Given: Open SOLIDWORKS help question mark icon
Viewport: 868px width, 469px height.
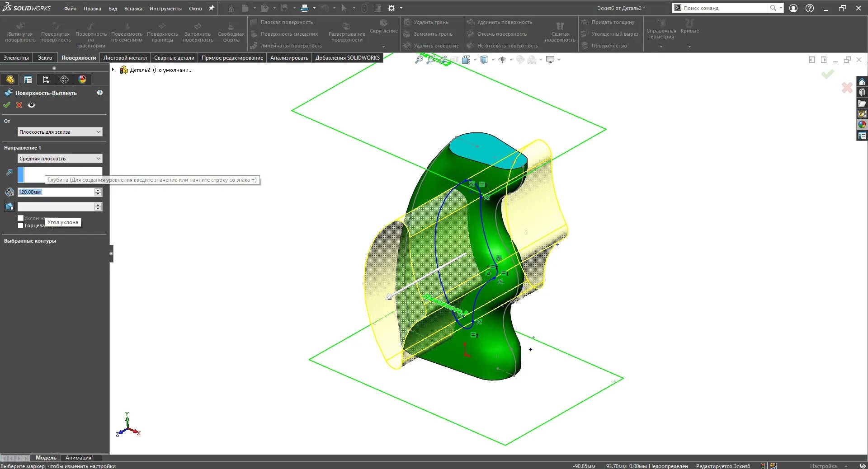Looking at the screenshot, I should point(810,8).
